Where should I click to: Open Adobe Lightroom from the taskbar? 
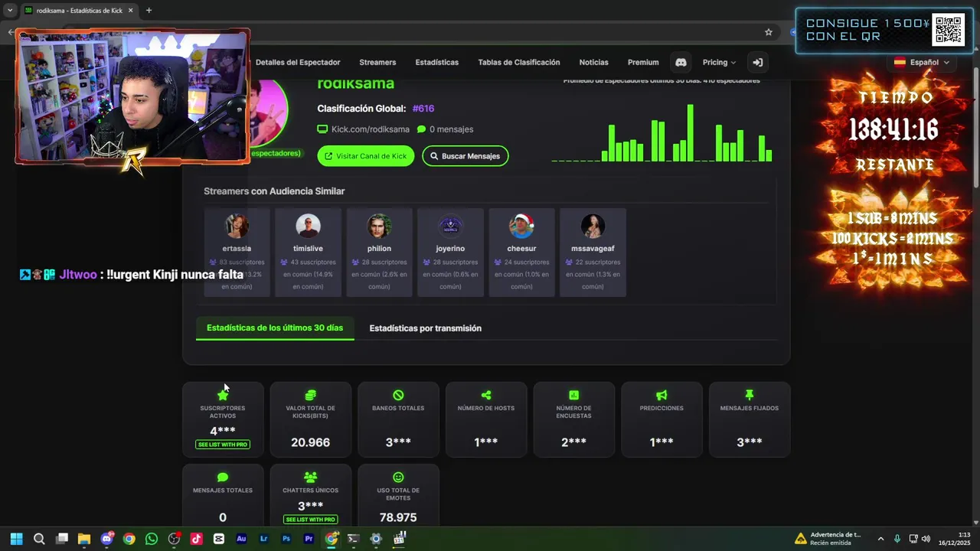(264, 539)
